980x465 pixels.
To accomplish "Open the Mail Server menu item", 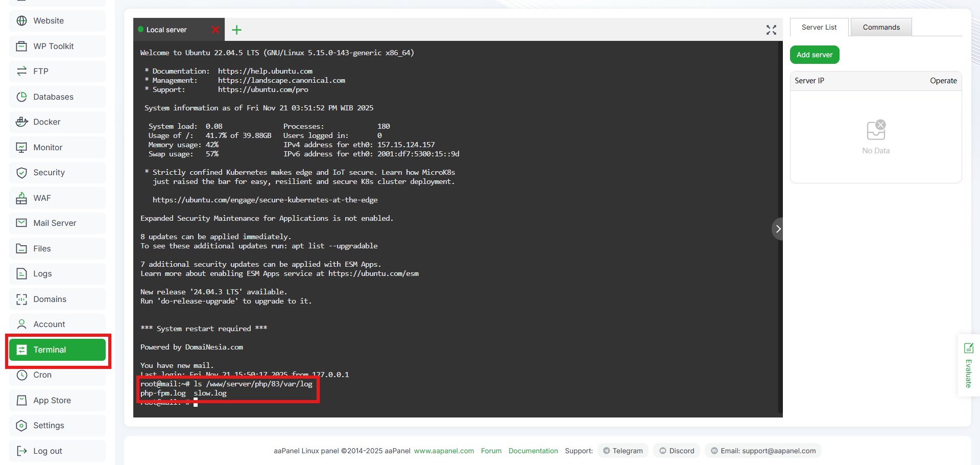I will click(x=57, y=223).
